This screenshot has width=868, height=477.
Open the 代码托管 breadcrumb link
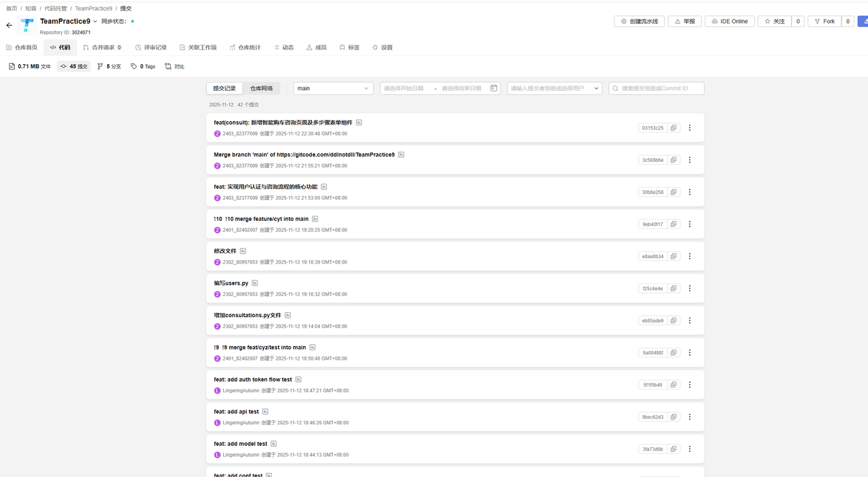[56, 8]
